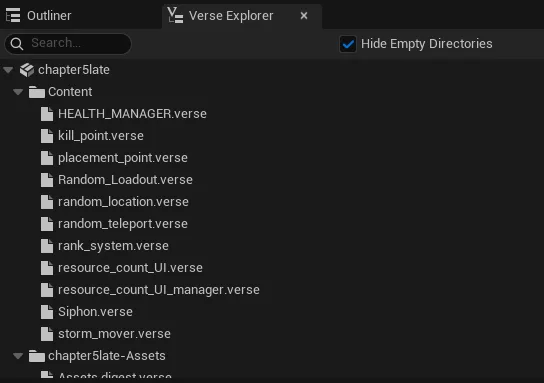The height and width of the screenshot is (383, 544).
Task: Select the HEALTH_MANAGER.verse file icon
Action: pyautogui.click(x=47, y=114)
